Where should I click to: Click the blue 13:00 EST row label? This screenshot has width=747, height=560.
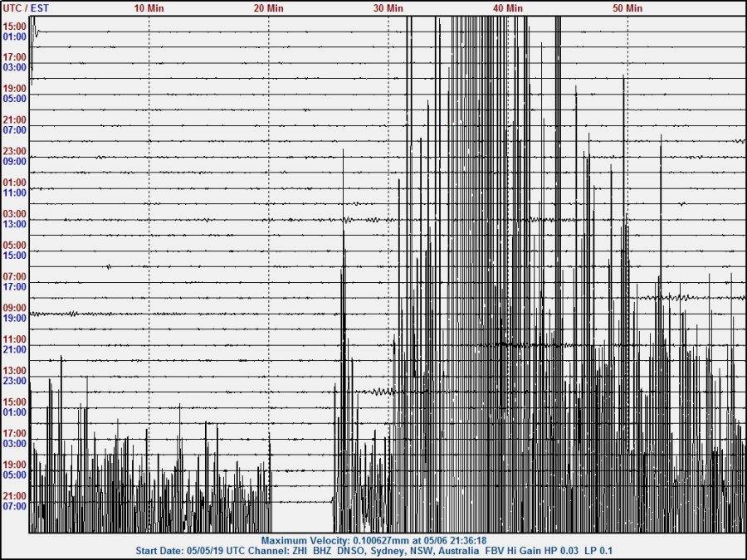point(14,224)
